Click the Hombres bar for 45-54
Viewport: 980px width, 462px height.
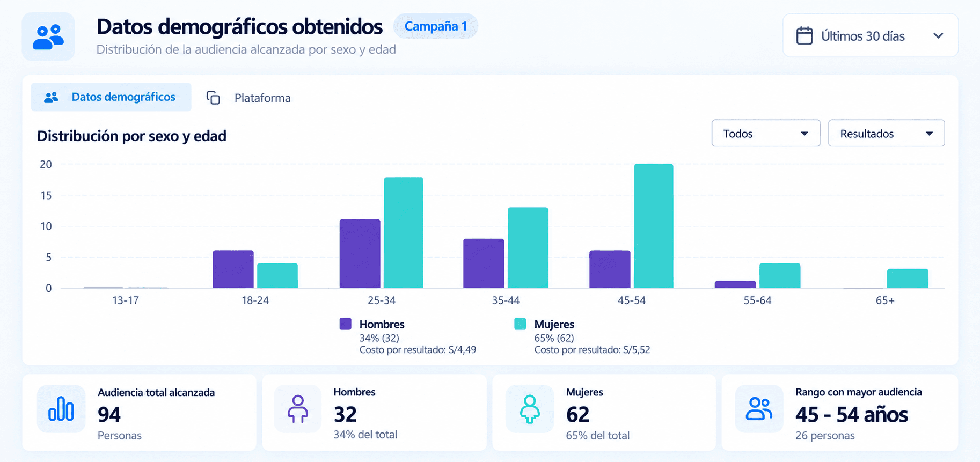point(610,269)
